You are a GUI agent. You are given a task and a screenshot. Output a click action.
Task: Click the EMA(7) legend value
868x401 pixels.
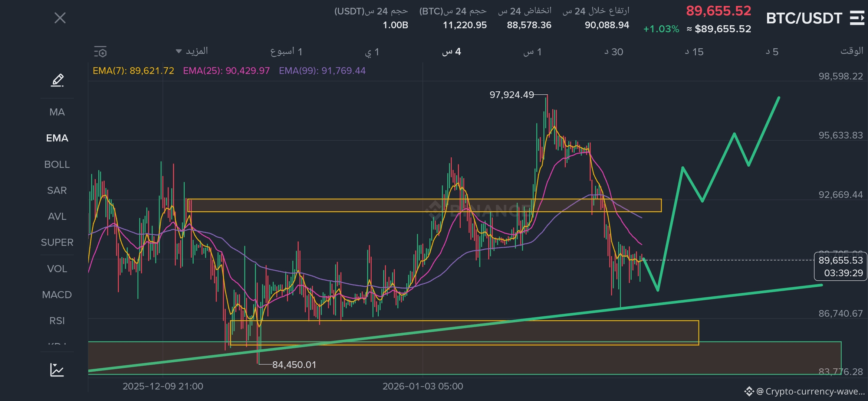(134, 71)
